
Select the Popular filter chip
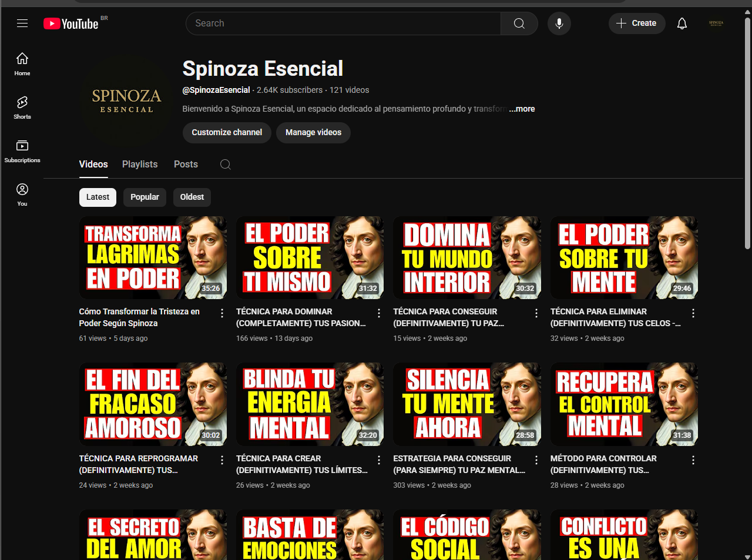click(x=145, y=197)
